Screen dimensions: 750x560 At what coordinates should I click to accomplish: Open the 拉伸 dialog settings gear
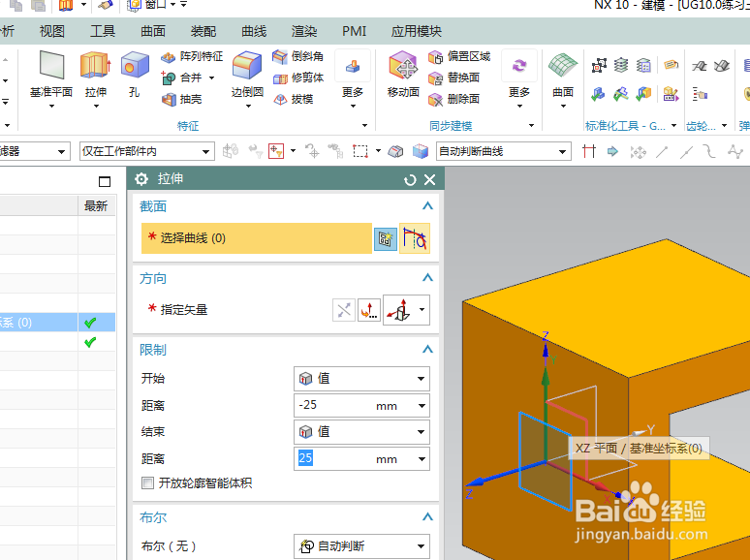point(141,179)
